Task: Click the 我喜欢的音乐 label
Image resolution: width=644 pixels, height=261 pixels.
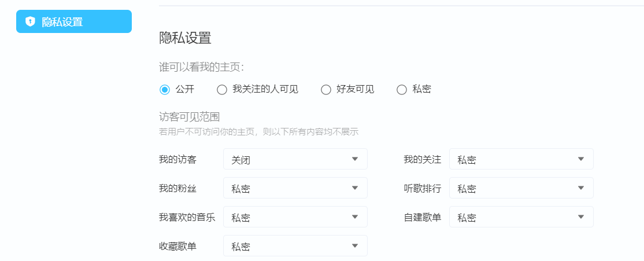Action: [187, 217]
